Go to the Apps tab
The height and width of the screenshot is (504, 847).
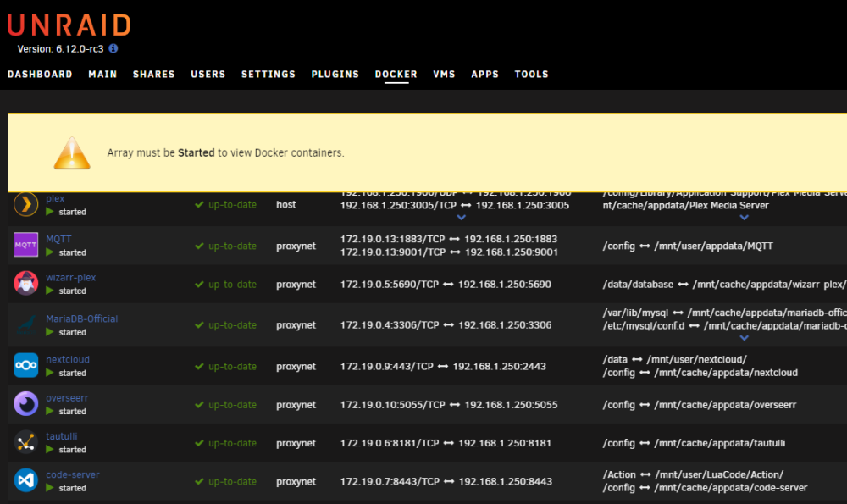click(485, 74)
